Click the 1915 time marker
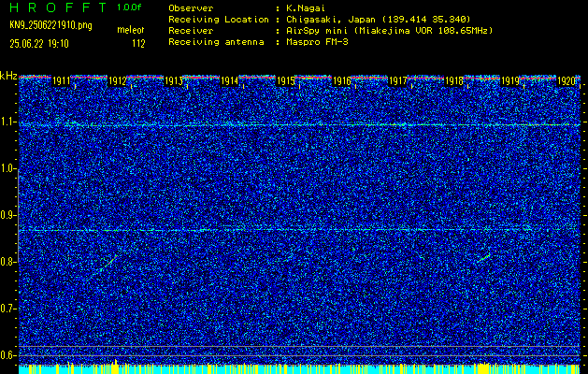This screenshot has height=374, width=588. coord(285,81)
